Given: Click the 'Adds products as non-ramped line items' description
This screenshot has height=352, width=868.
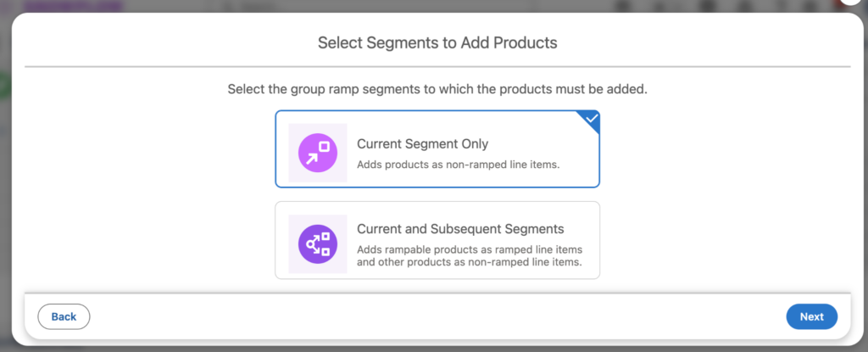Looking at the screenshot, I should tap(459, 165).
